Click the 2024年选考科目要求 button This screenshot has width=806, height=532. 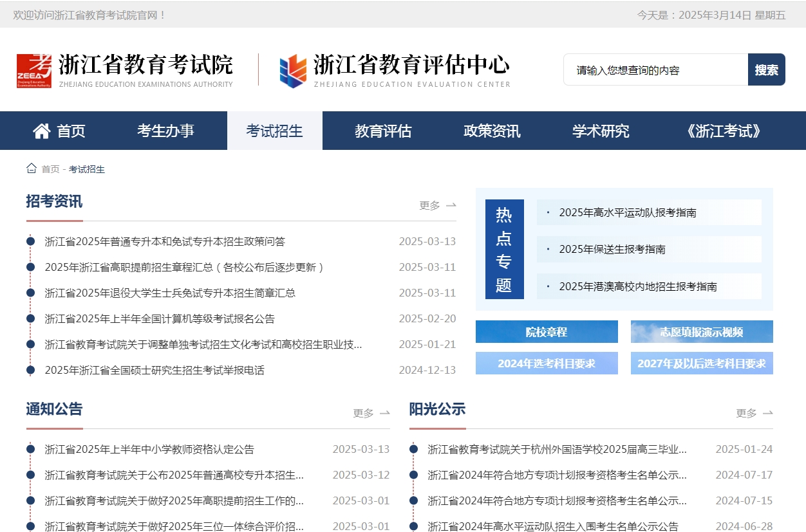[546, 363]
